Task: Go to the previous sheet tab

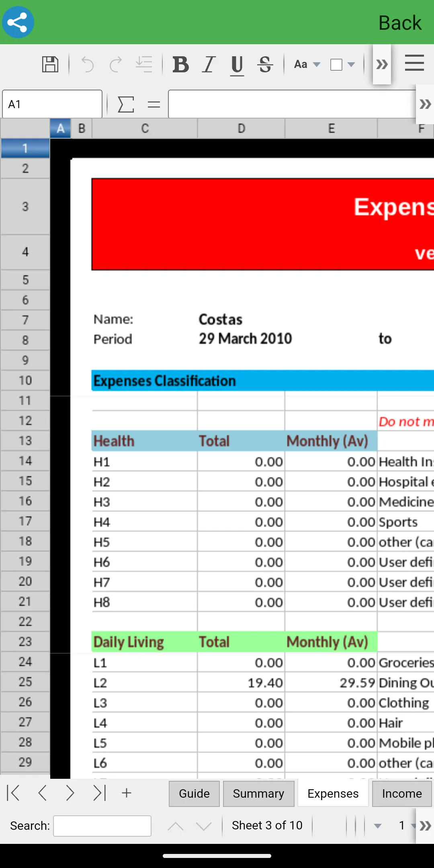Action: (x=42, y=793)
